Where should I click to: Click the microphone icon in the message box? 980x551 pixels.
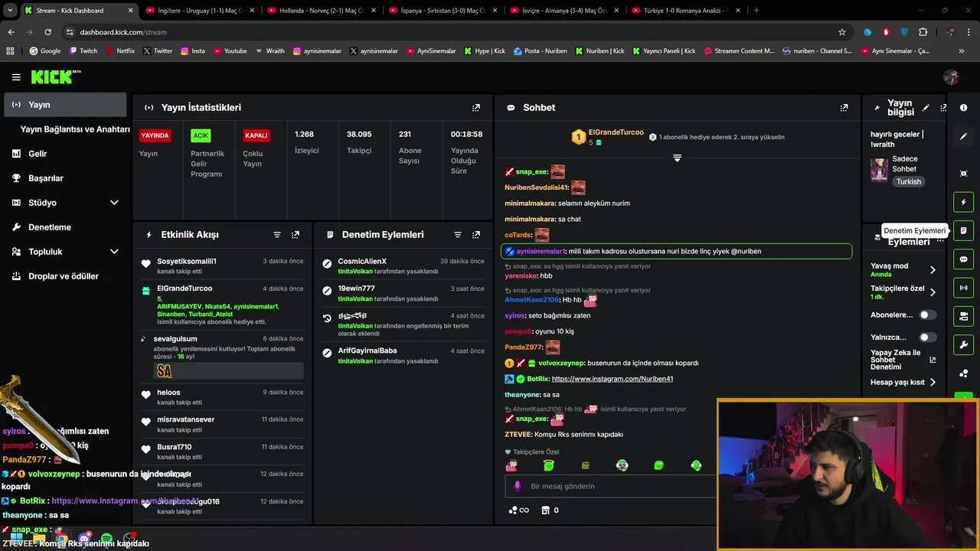[518, 486]
